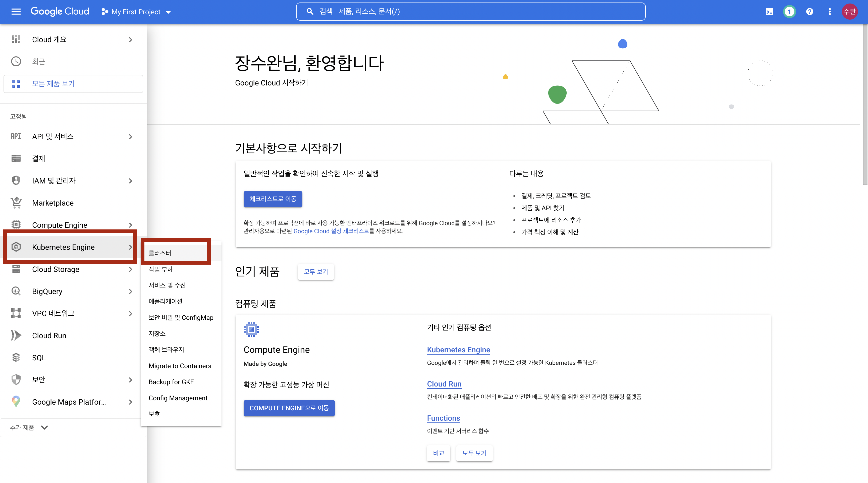Expand BigQuery submenu chevron
868x483 pixels.
click(x=130, y=291)
